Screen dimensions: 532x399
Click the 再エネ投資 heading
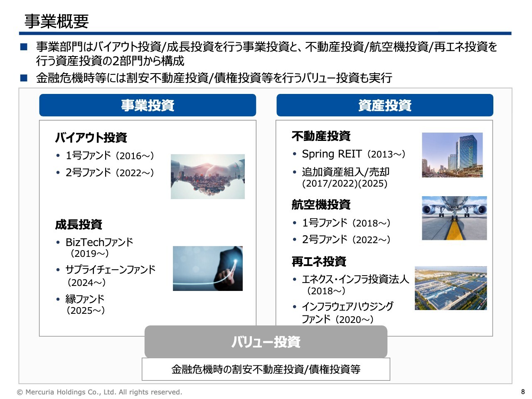click(x=319, y=261)
